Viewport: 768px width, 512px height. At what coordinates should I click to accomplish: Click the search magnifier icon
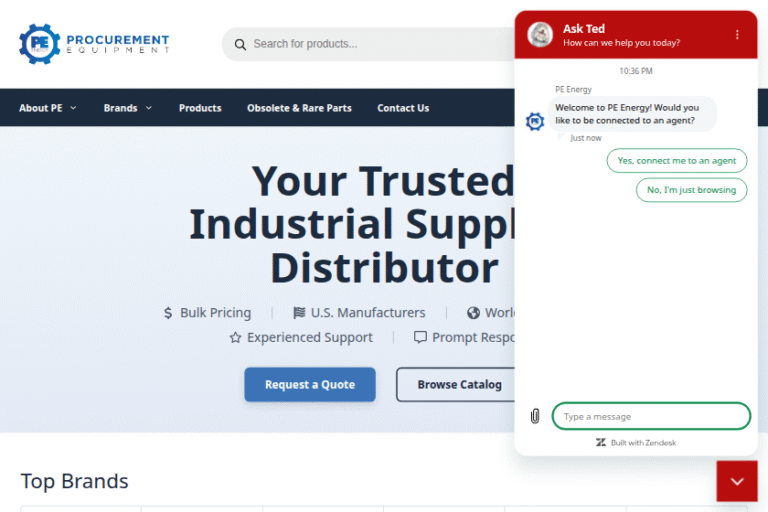pos(240,44)
